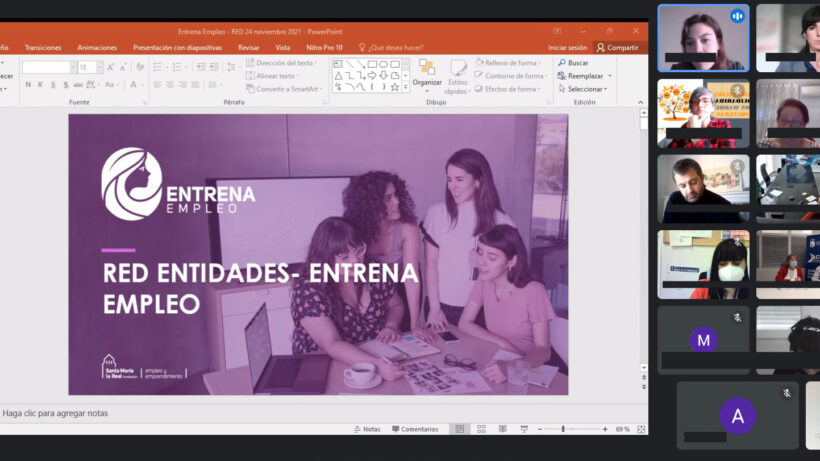The height and width of the screenshot is (461, 820).
Task: Toggle text shadow formatting
Action: [65, 84]
